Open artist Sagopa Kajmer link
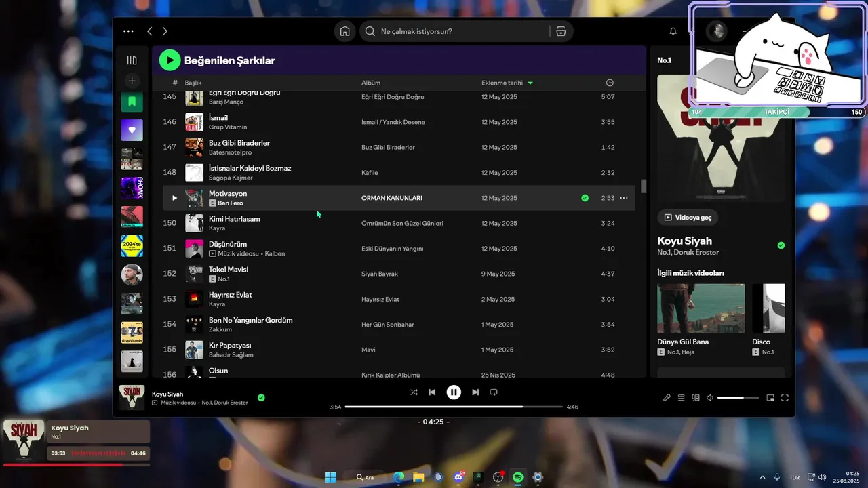Image resolution: width=868 pixels, height=488 pixels. [231, 178]
